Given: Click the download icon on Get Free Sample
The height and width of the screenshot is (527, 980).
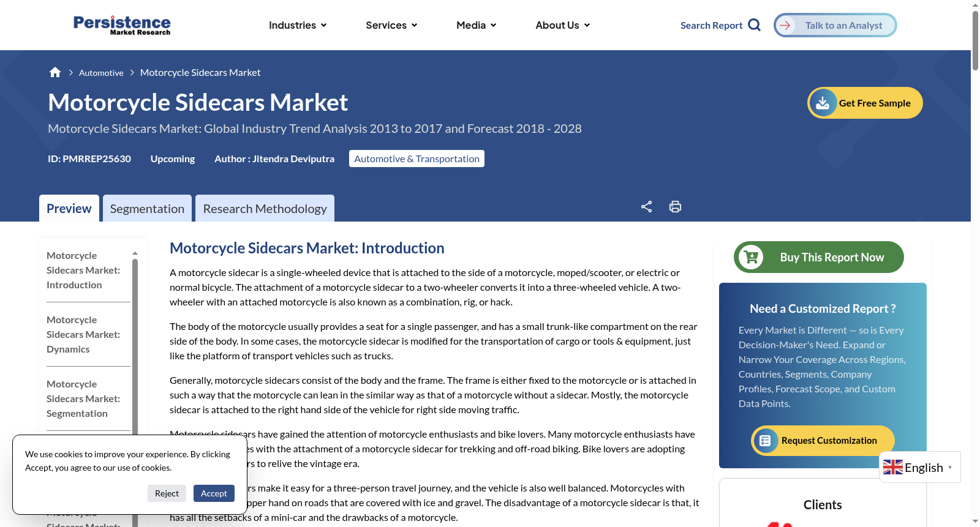Looking at the screenshot, I should pyautogui.click(x=823, y=103).
